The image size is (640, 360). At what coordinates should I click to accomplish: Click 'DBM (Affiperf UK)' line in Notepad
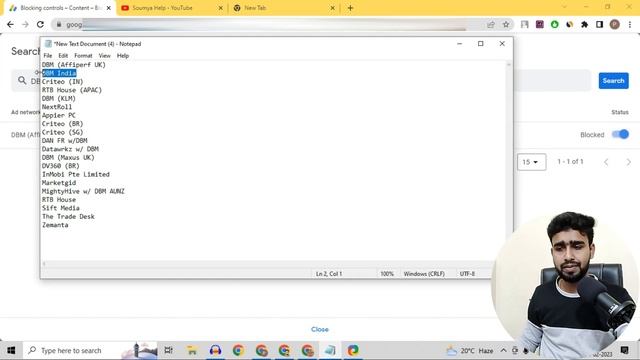tap(74, 65)
